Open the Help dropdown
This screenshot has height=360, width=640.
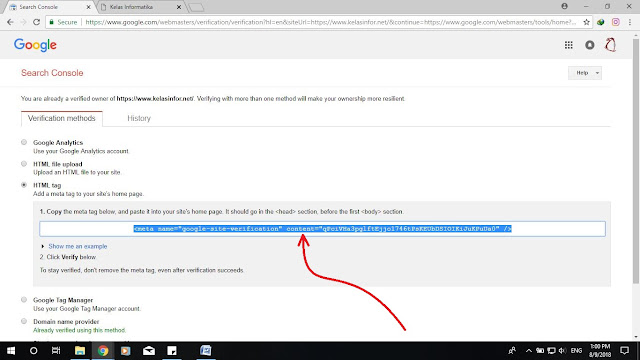[585, 73]
